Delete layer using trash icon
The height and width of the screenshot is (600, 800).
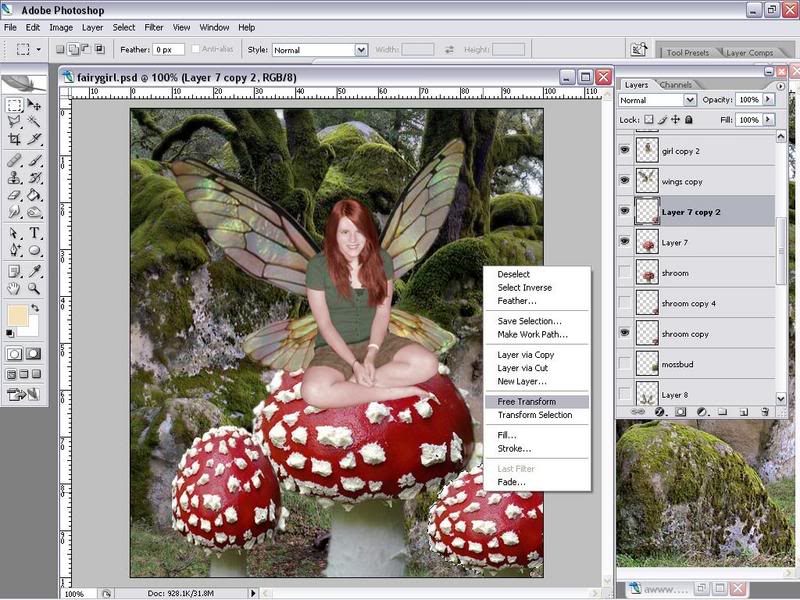(x=764, y=412)
